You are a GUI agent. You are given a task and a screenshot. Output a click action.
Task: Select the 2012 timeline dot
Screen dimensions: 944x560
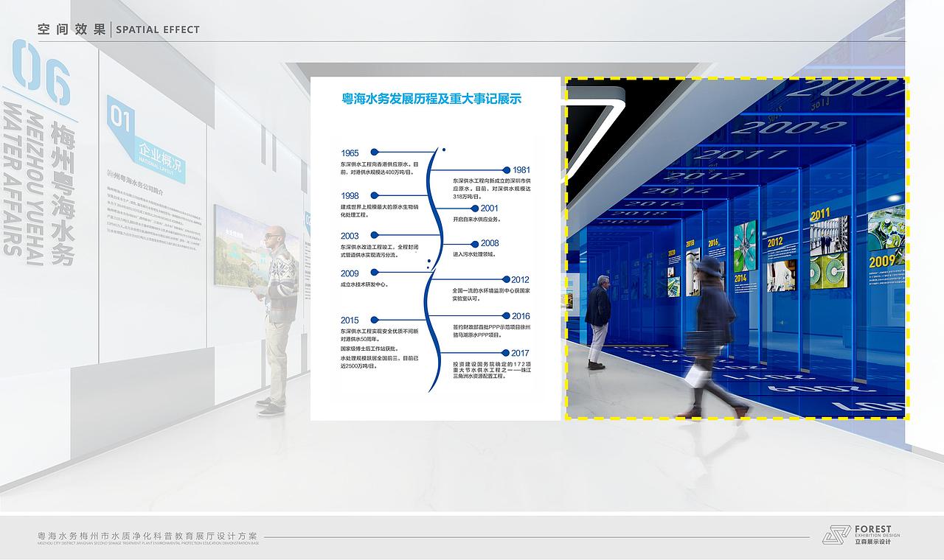click(x=506, y=280)
